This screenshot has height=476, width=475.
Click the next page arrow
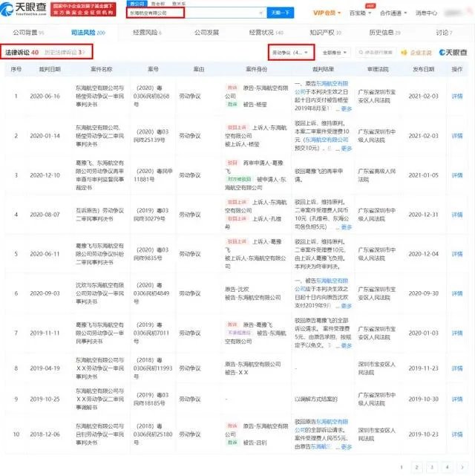pos(462,467)
